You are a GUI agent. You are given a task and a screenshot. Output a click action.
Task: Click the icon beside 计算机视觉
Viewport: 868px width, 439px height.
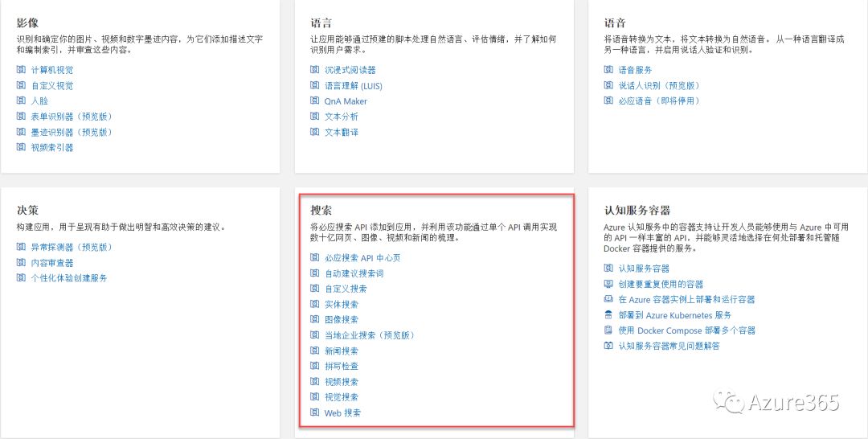click(x=22, y=70)
